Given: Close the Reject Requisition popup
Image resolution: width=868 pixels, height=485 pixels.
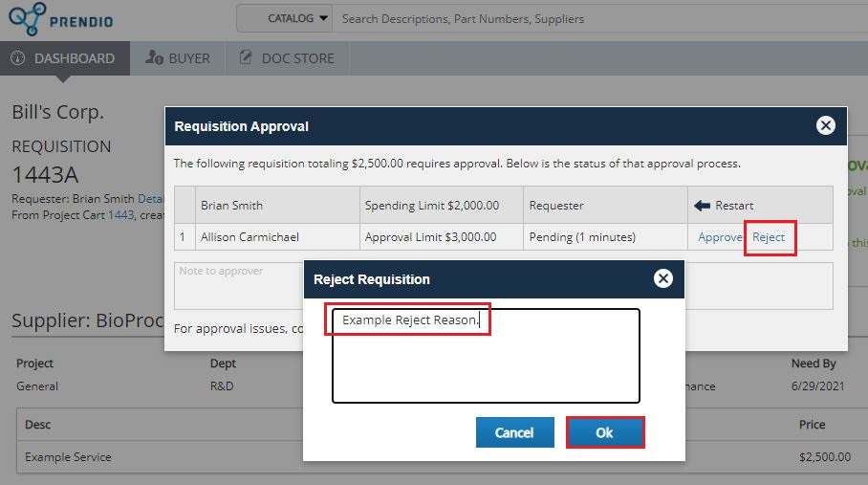Looking at the screenshot, I should (x=663, y=278).
